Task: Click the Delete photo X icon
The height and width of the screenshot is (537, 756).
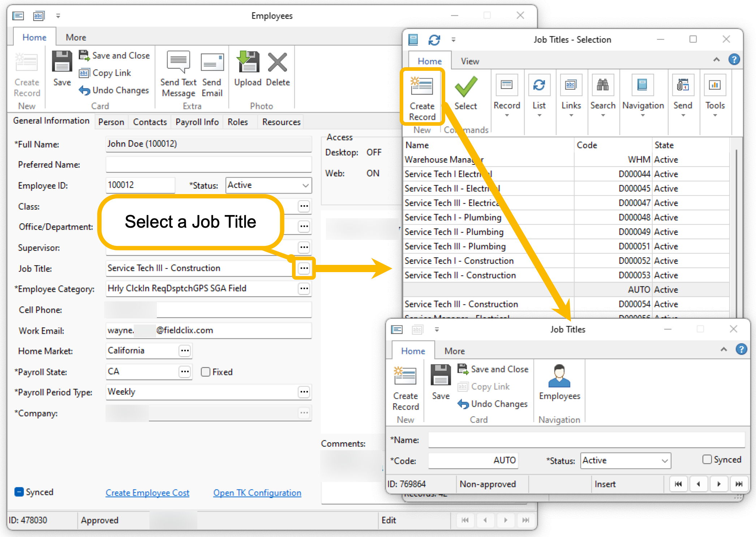Action: (x=277, y=63)
